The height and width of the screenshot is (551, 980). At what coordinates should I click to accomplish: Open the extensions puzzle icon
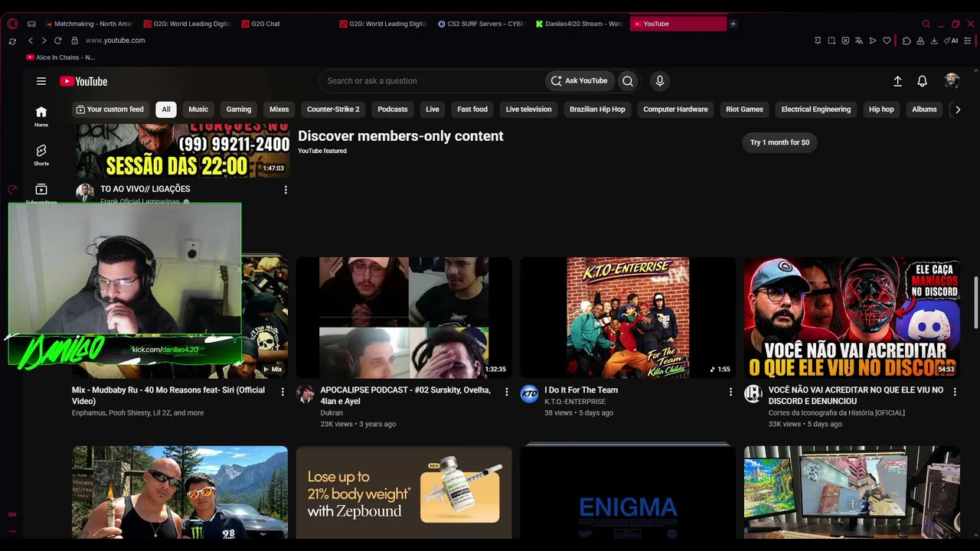pyautogui.click(x=906, y=41)
